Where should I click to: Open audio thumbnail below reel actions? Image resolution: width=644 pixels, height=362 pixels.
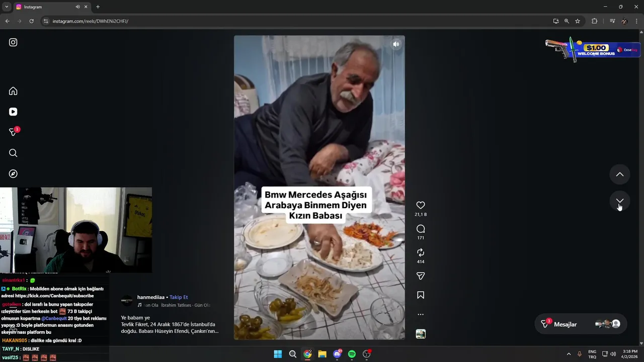421,334
